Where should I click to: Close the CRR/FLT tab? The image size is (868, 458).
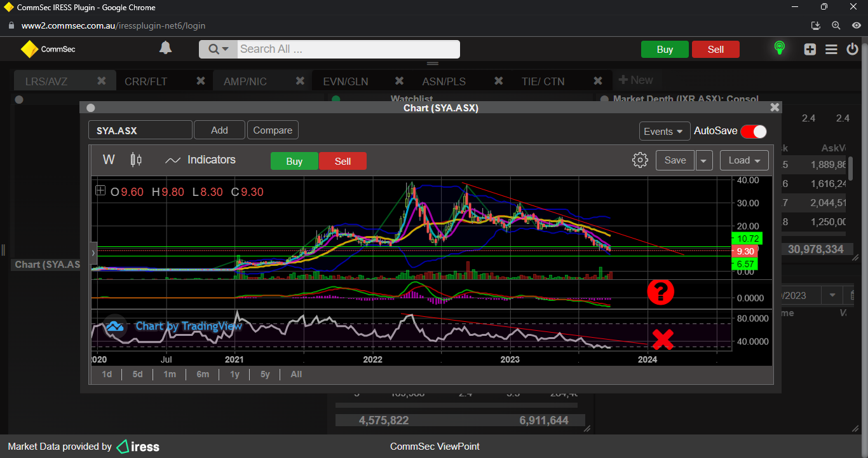tap(201, 81)
